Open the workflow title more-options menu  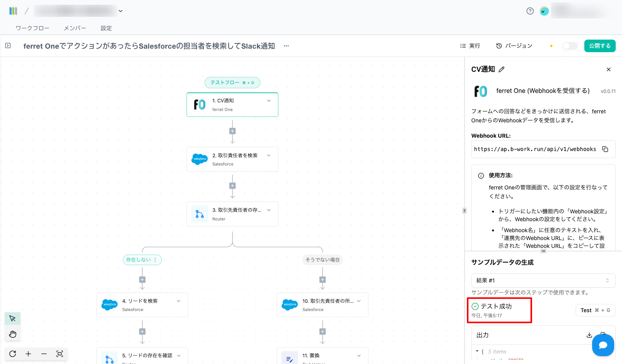286,46
